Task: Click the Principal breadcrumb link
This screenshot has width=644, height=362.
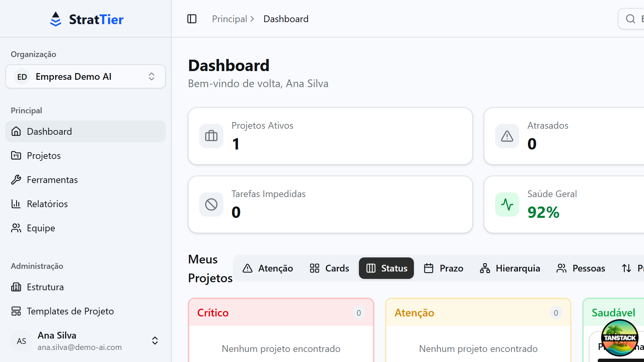Action: click(229, 19)
